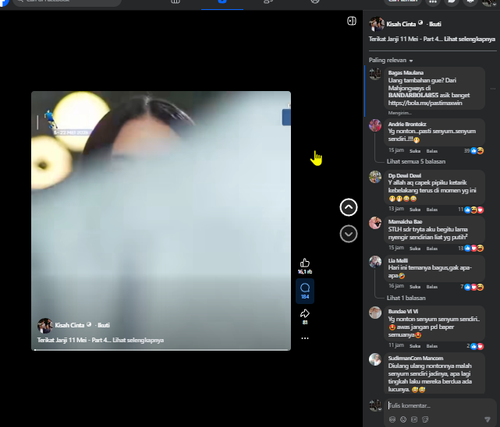This screenshot has width=500, height=427.
Task: Click the 11 jam timestamp on Bundae comment
Action: (396, 346)
